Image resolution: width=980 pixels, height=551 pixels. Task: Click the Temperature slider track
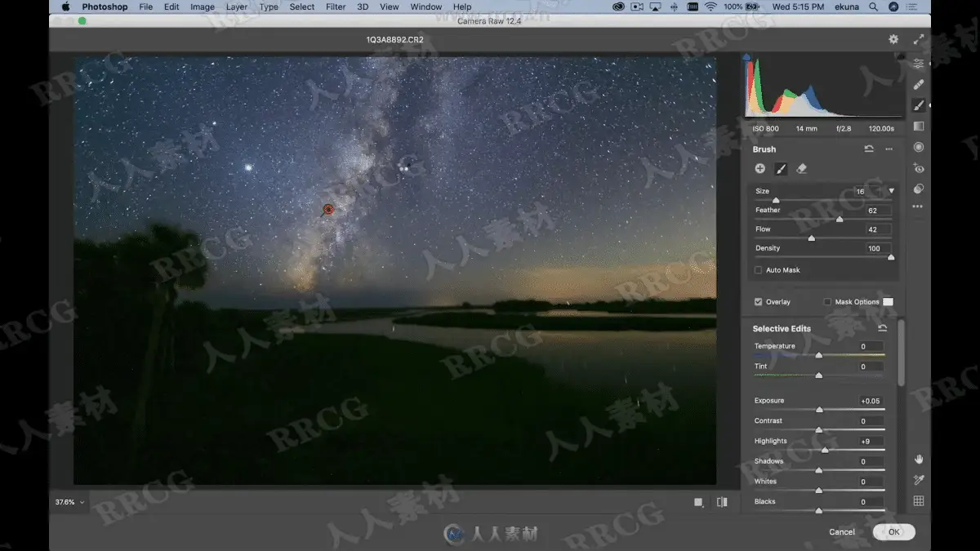tap(819, 355)
